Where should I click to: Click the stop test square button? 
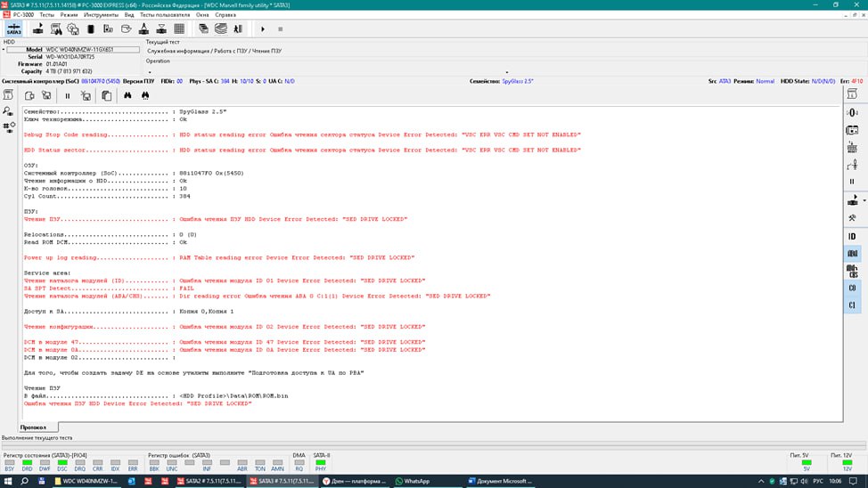280,28
